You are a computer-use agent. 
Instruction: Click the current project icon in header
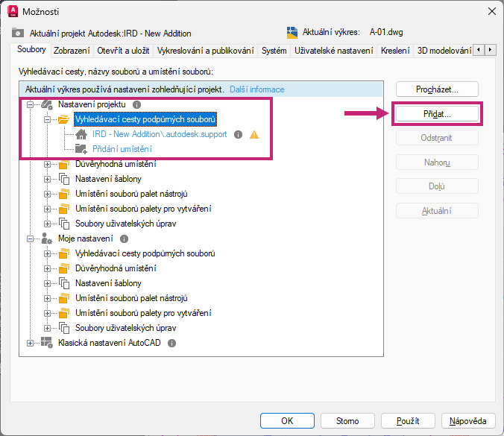point(18,33)
